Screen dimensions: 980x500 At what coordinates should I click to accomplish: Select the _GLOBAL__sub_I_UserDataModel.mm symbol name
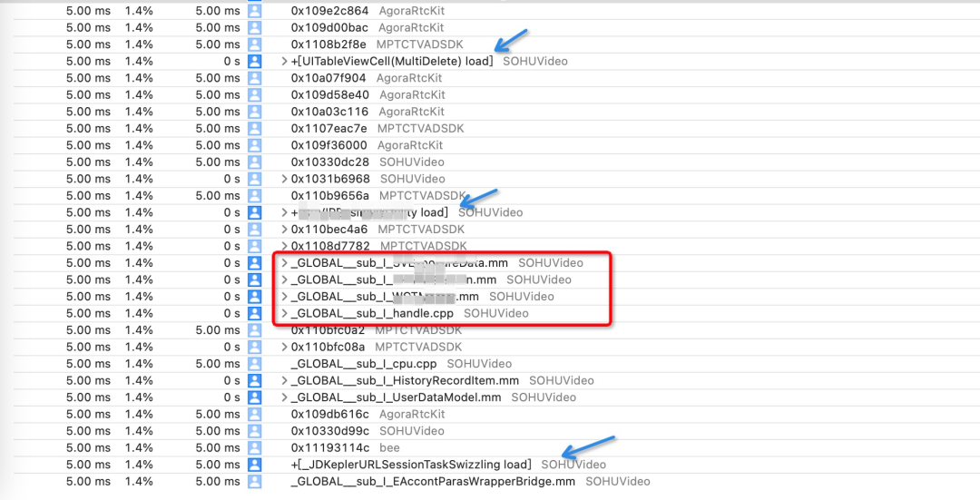point(397,397)
